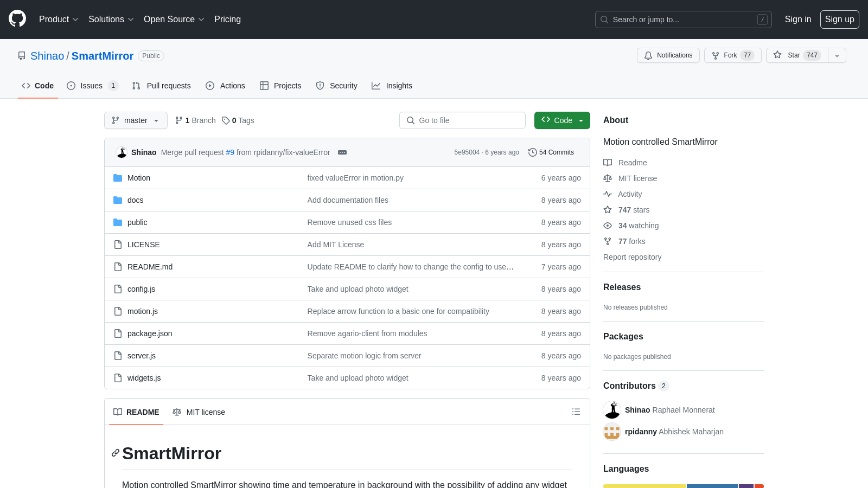Focus the Go to file field
Viewport: 868px width, 488px height.
click(x=462, y=120)
